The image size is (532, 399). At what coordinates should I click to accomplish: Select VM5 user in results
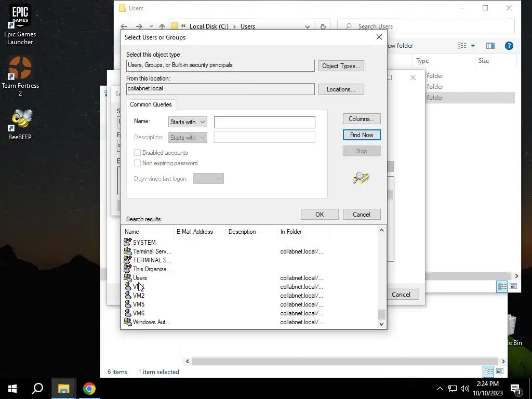(x=138, y=304)
